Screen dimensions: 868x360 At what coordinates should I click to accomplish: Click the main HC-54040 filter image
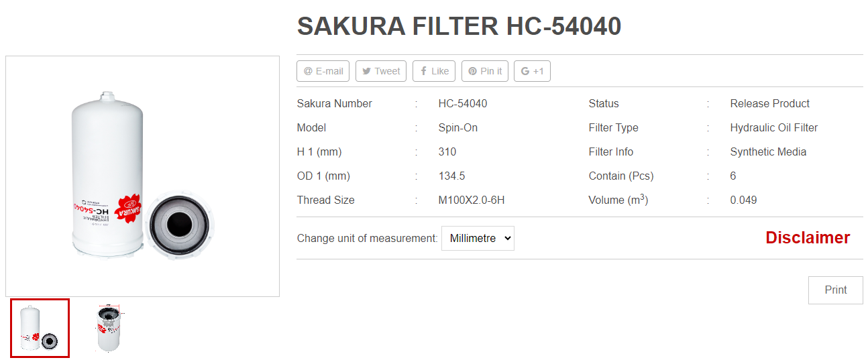pos(142,176)
